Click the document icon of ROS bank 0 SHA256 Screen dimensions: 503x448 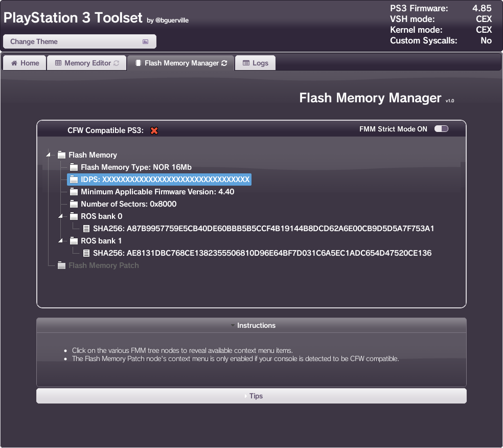pyautogui.click(x=86, y=229)
